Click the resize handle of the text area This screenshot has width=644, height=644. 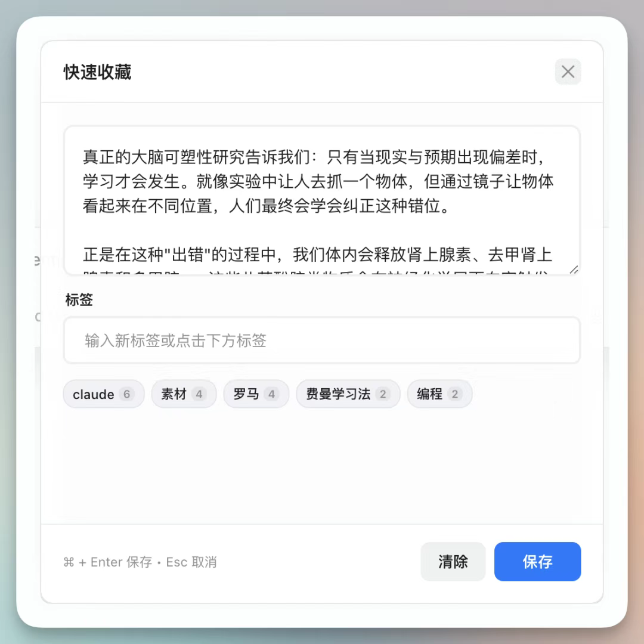point(574,270)
